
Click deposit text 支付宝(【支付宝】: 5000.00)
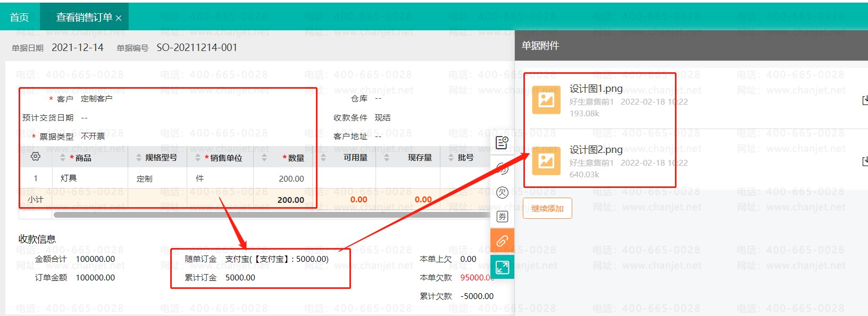click(277, 259)
